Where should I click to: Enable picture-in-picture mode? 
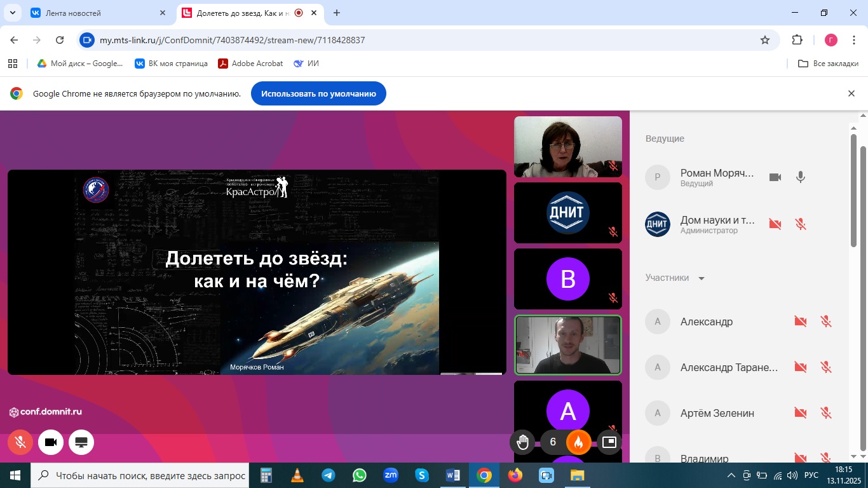click(x=609, y=442)
